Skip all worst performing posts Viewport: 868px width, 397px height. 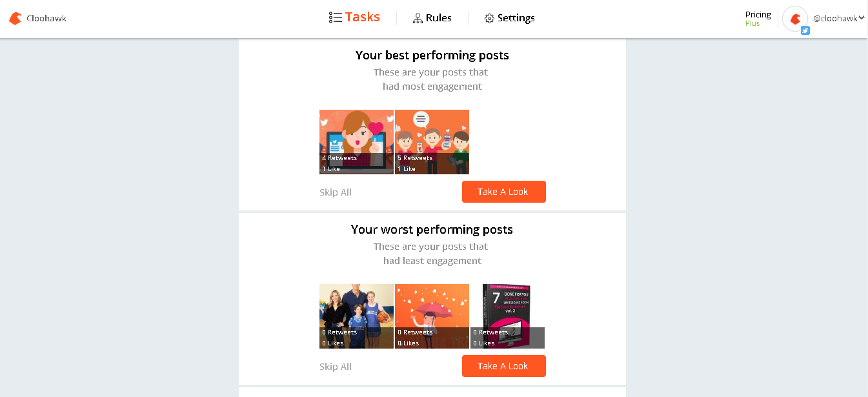(x=336, y=367)
